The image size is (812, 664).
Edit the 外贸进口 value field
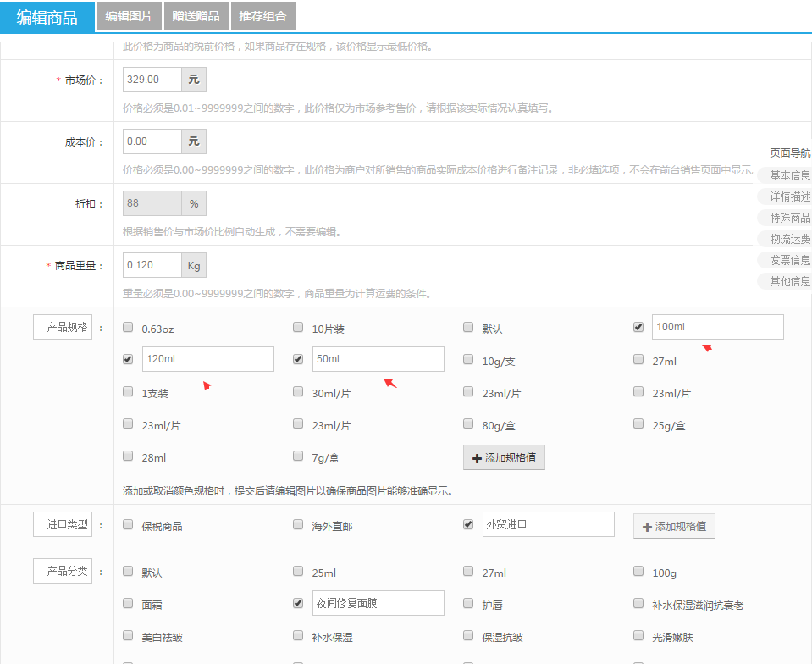pos(549,524)
